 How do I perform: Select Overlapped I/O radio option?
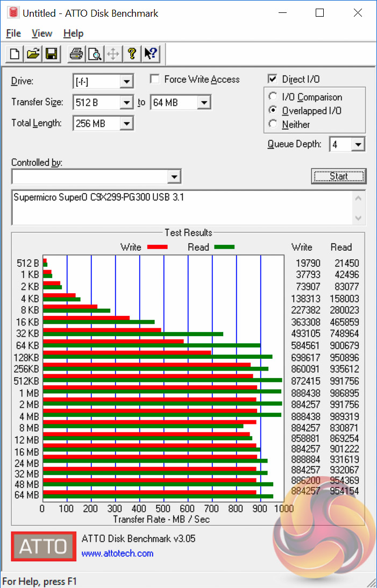point(273,110)
